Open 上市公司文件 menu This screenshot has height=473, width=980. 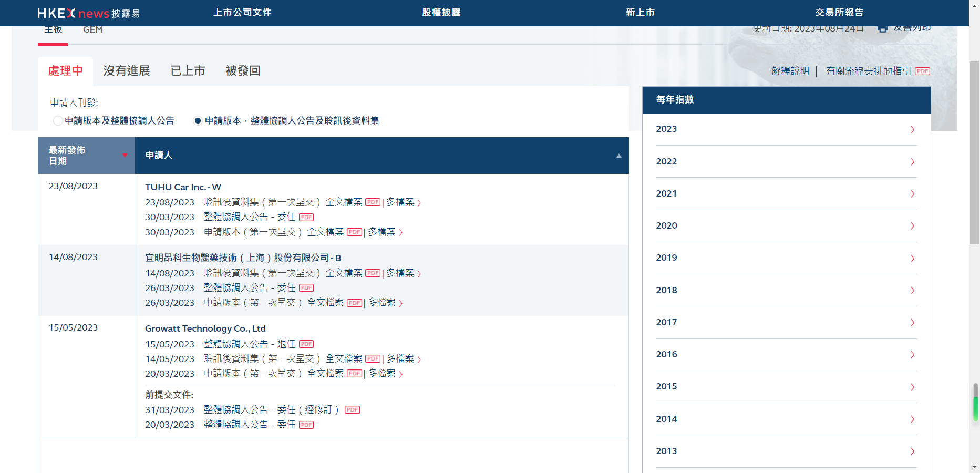tap(242, 13)
